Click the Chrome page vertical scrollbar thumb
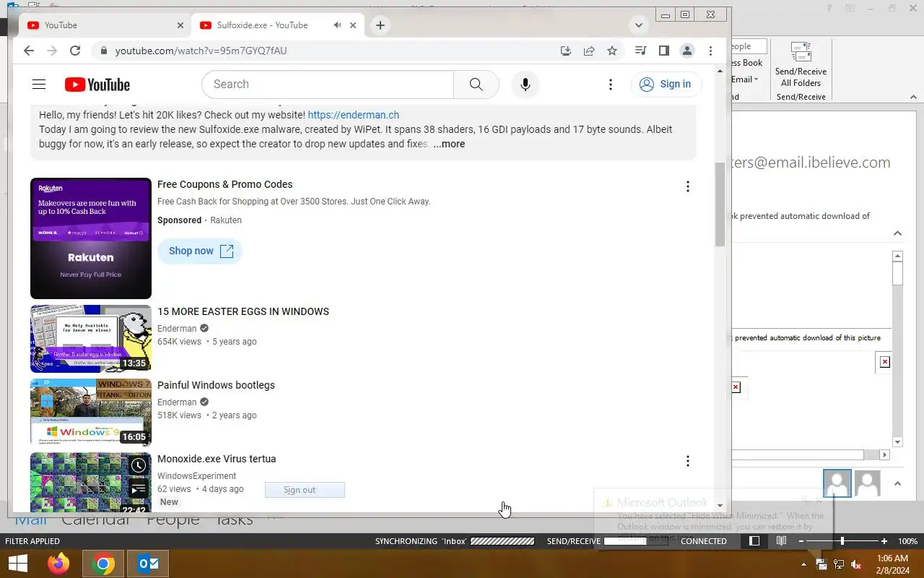This screenshot has height=578, width=924. 720,204
